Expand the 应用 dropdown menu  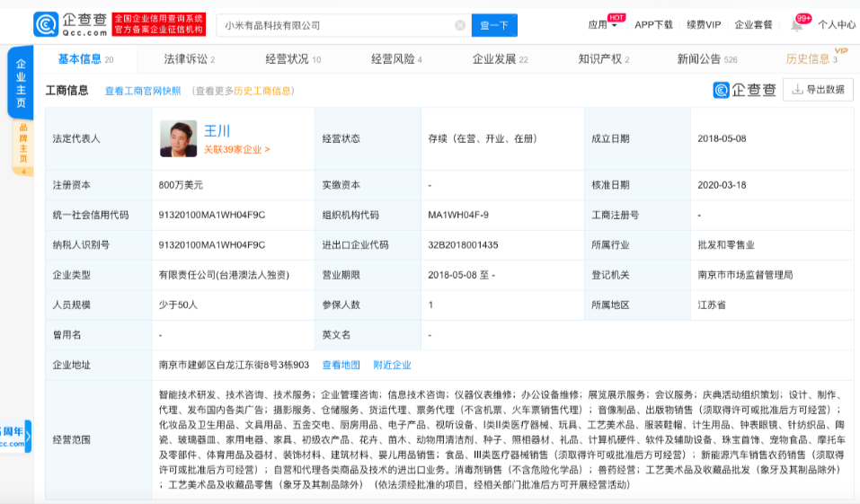[x=602, y=24]
